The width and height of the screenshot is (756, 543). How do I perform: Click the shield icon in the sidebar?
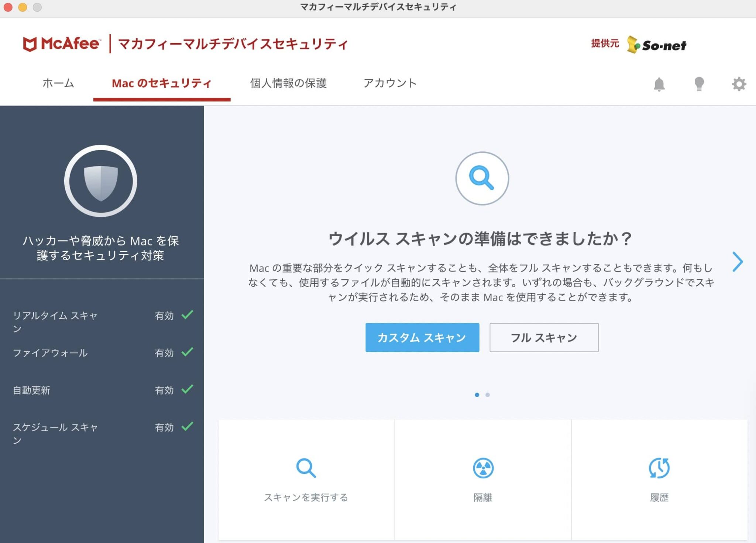[x=101, y=181]
